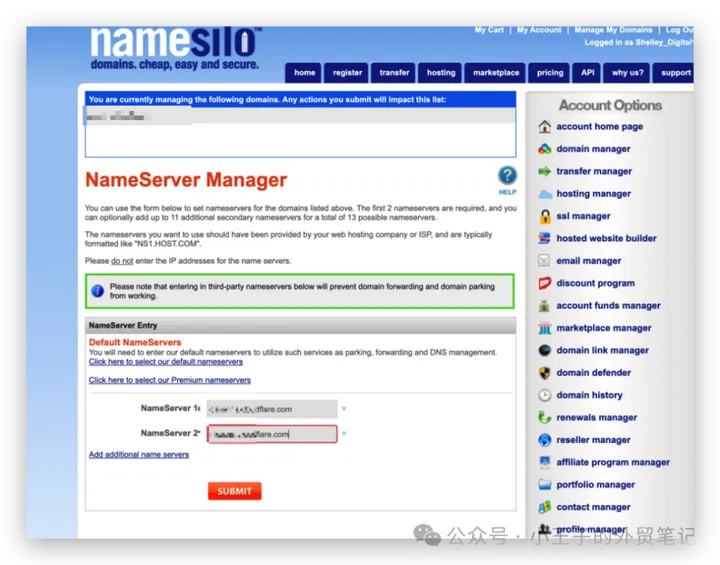Open the domain history link

(x=590, y=395)
